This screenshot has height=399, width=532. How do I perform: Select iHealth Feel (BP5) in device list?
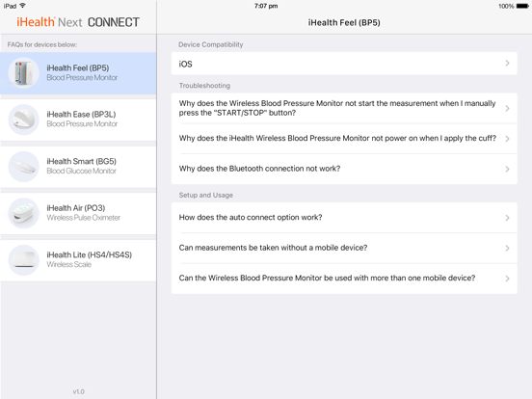pos(78,73)
